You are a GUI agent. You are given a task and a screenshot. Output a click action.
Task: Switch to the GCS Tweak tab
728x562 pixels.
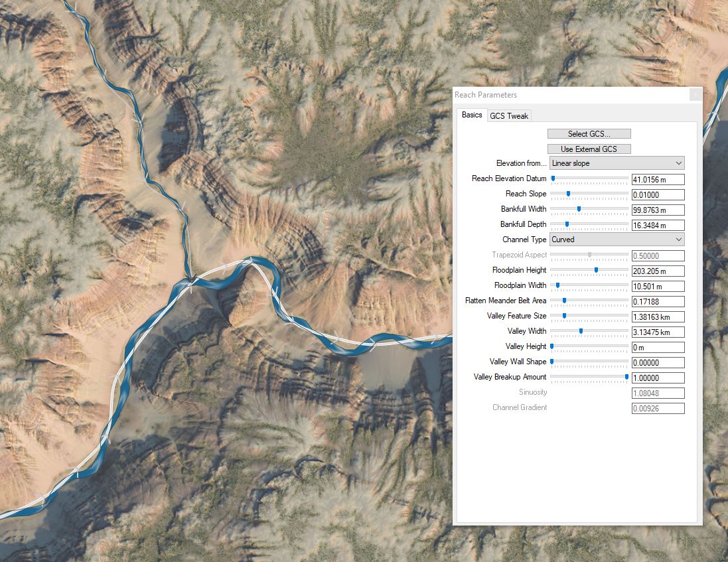pos(509,116)
